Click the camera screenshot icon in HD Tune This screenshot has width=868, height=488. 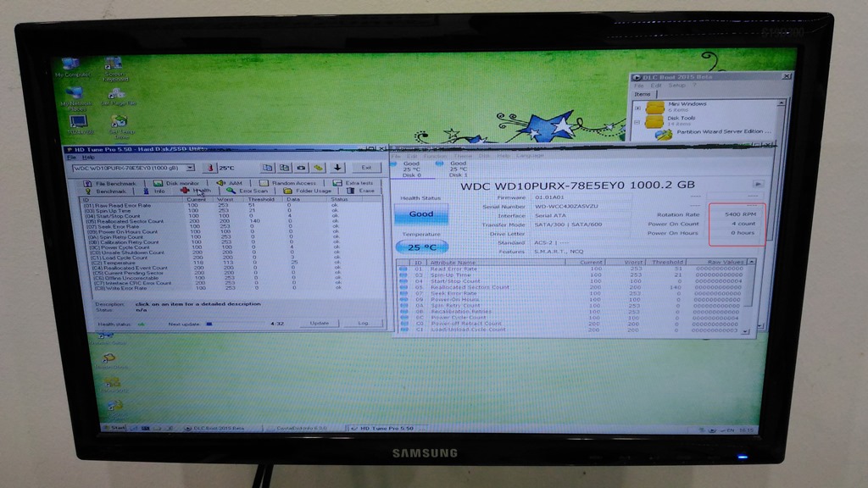(x=301, y=168)
